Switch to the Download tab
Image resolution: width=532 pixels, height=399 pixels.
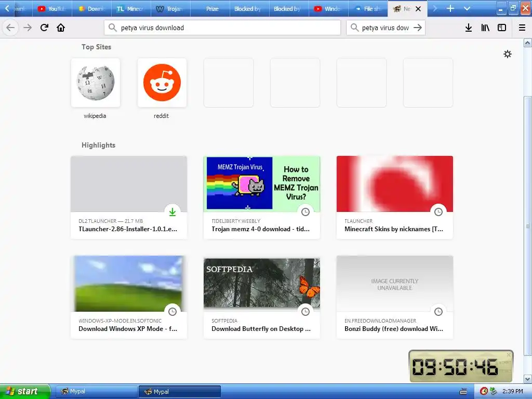pyautogui.click(x=91, y=9)
